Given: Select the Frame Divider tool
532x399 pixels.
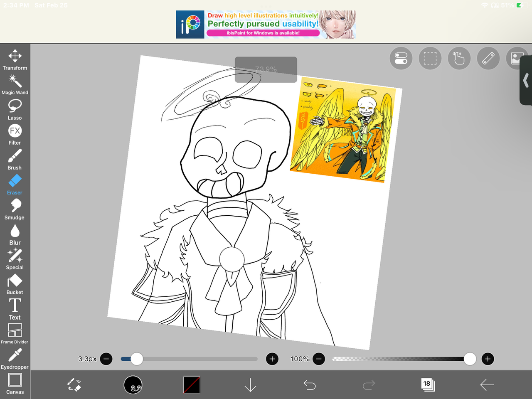Looking at the screenshot, I should tap(15, 334).
